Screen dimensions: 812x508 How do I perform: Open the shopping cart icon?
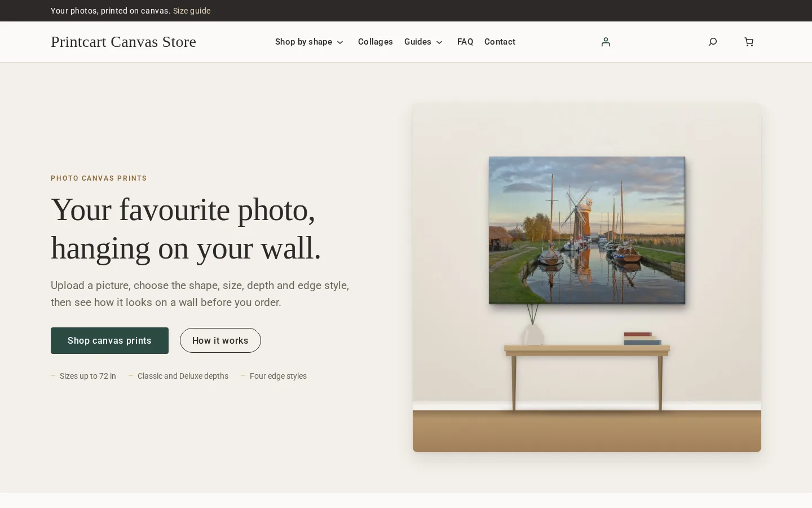pos(749,42)
